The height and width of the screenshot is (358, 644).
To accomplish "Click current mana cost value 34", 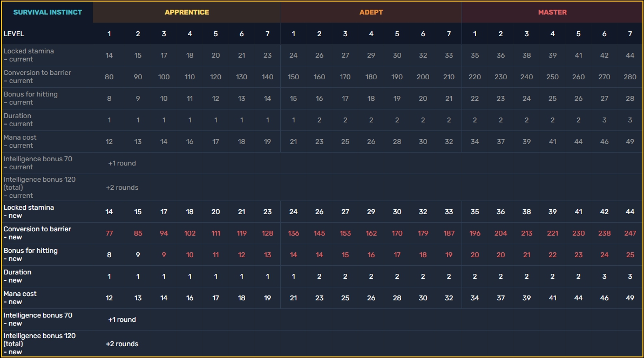I will [475, 141].
